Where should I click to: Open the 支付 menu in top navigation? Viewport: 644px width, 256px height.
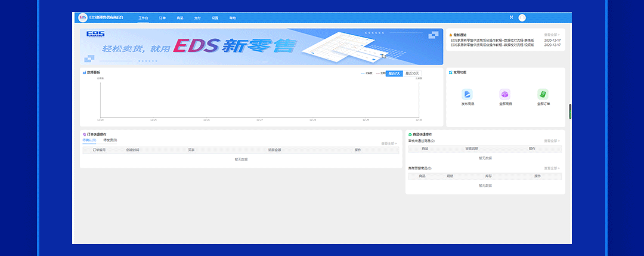pos(197,18)
